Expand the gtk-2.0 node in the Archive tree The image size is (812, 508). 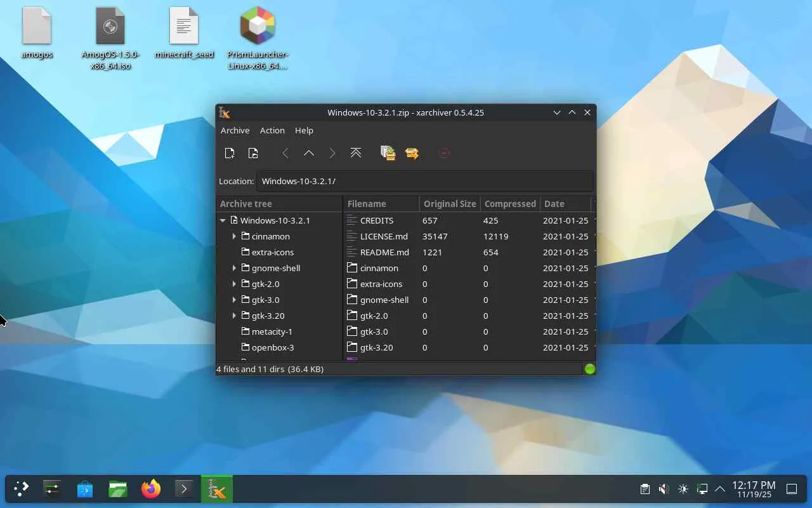[x=234, y=284]
